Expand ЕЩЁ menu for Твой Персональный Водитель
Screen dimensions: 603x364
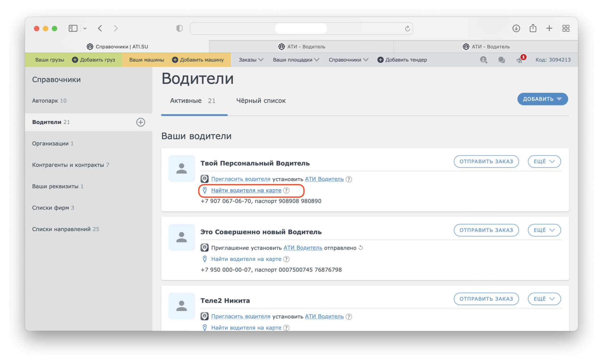tap(544, 161)
